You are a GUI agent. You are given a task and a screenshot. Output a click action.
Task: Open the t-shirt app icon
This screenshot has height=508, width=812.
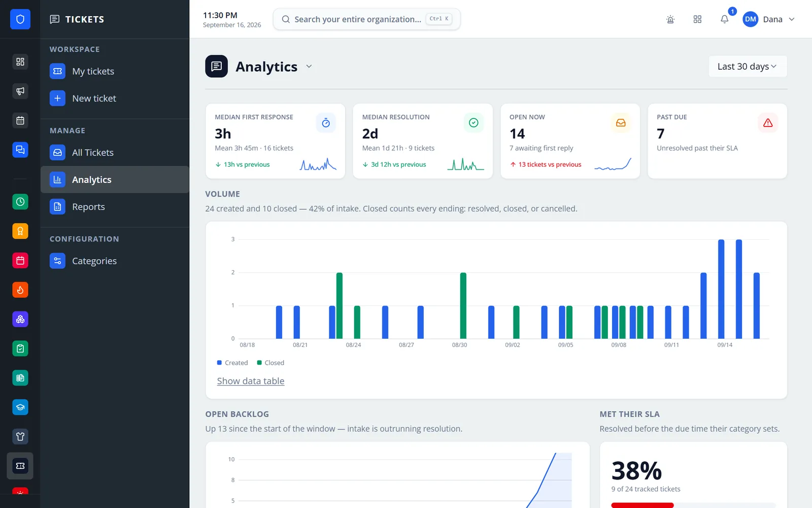pos(20,436)
